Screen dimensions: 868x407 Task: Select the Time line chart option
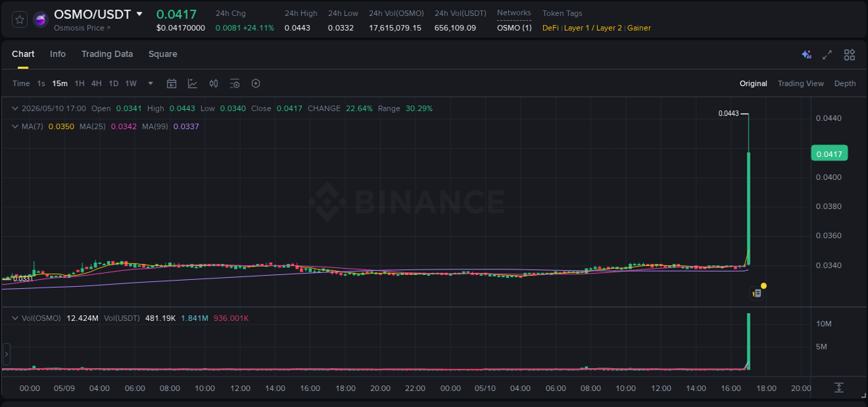(x=21, y=83)
